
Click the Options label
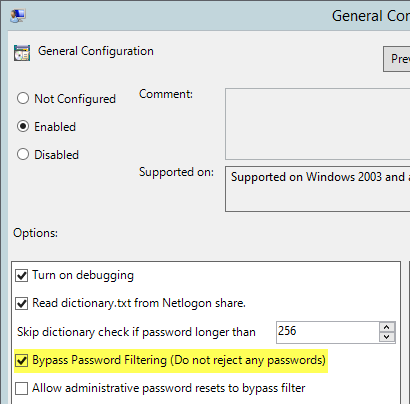35,233
